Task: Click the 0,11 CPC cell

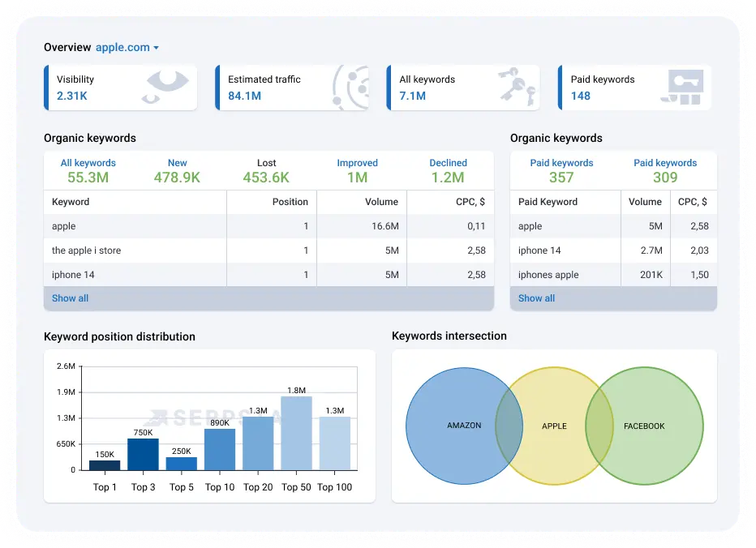Action: pyautogui.click(x=476, y=226)
